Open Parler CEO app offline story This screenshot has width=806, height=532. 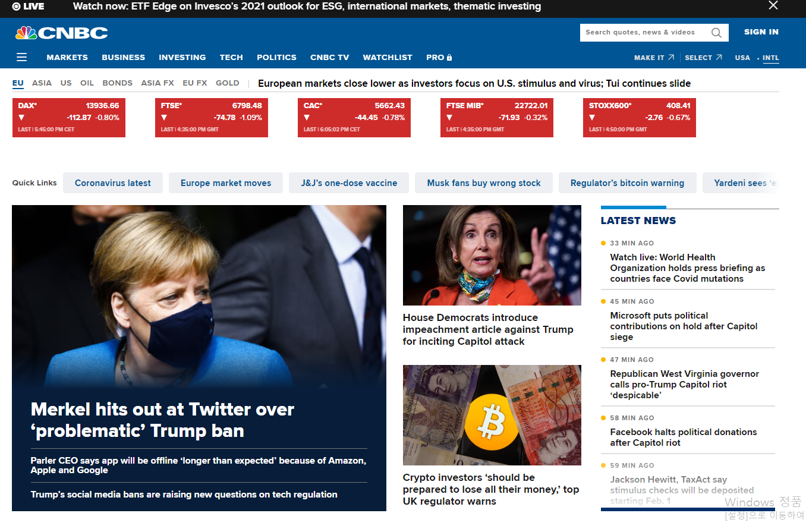[x=199, y=465]
